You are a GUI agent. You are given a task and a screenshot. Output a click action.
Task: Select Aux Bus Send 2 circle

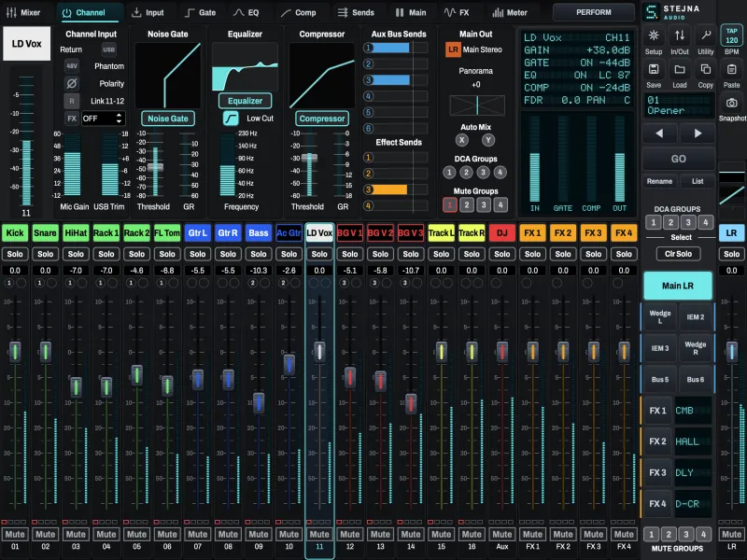[x=368, y=63]
